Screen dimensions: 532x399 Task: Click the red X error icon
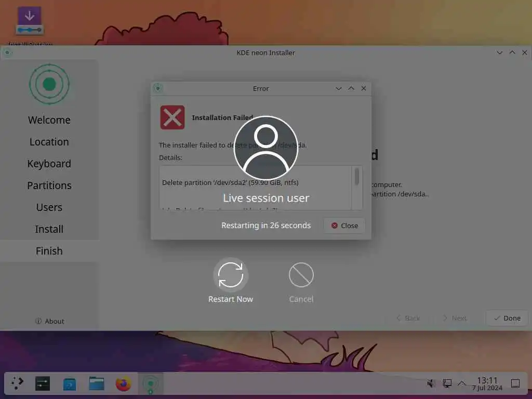tap(172, 117)
